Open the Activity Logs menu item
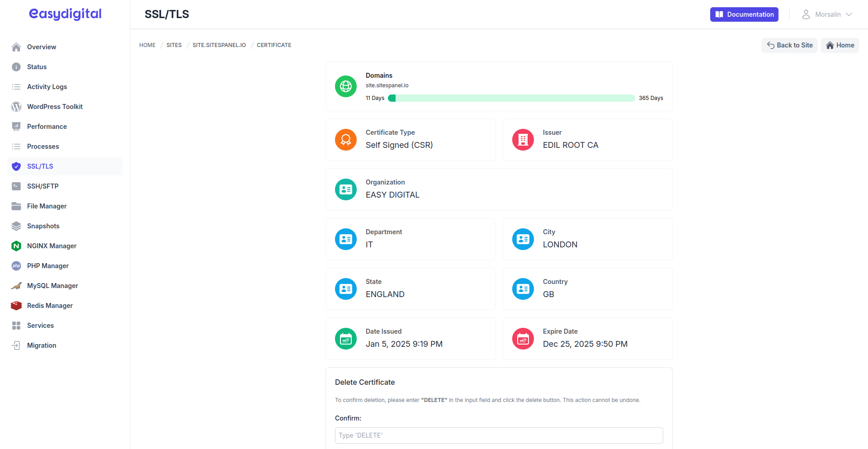This screenshot has width=868, height=449. [47, 87]
